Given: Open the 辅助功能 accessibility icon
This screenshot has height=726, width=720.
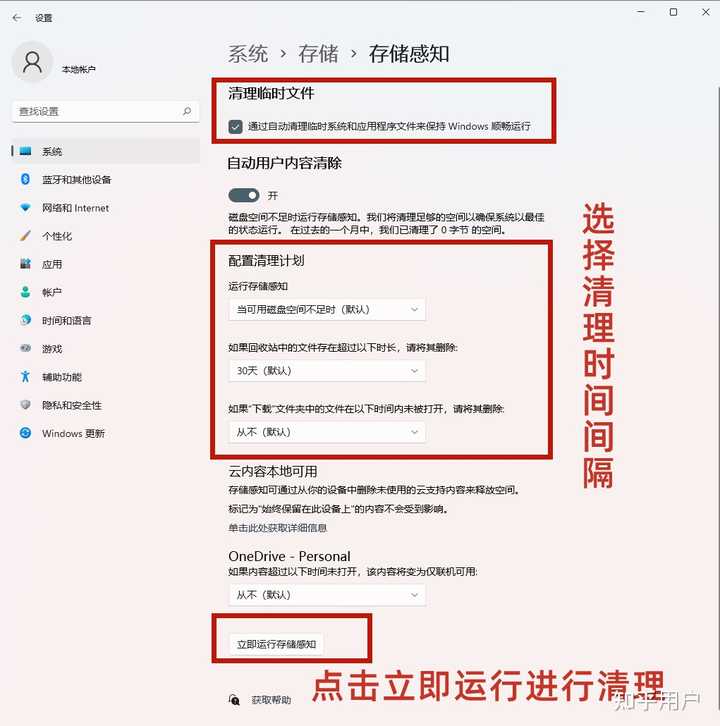Looking at the screenshot, I should pos(25,376).
